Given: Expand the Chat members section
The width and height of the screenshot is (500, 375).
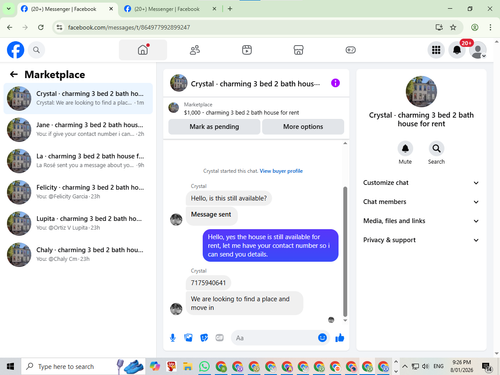Looking at the screenshot, I should [421, 202].
